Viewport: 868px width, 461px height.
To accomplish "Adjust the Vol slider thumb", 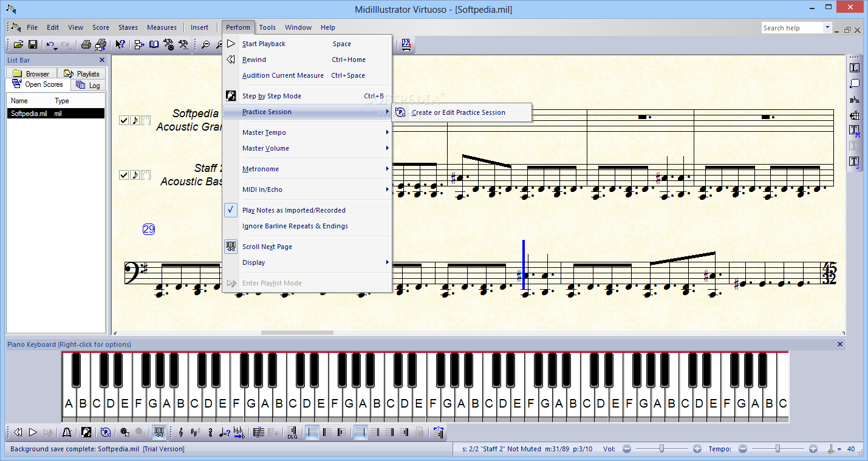I will (661, 449).
